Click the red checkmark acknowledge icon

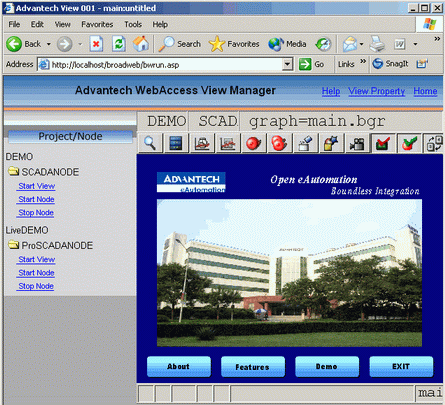tap(383, 144)
